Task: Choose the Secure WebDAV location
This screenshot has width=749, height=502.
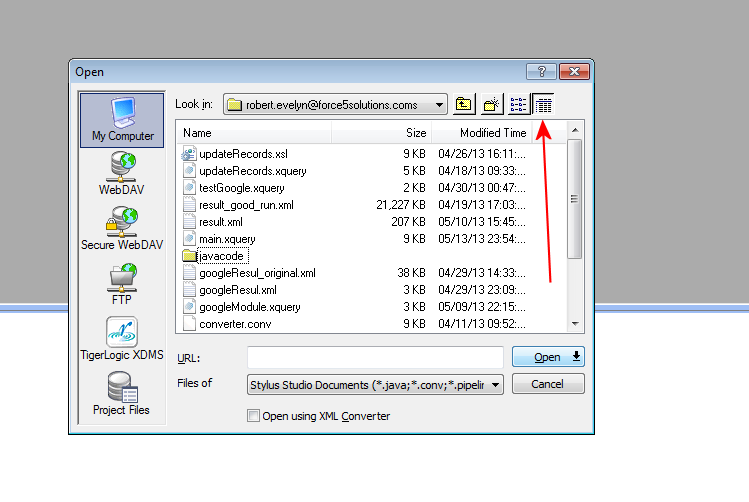Action: (x=122, y=225)
